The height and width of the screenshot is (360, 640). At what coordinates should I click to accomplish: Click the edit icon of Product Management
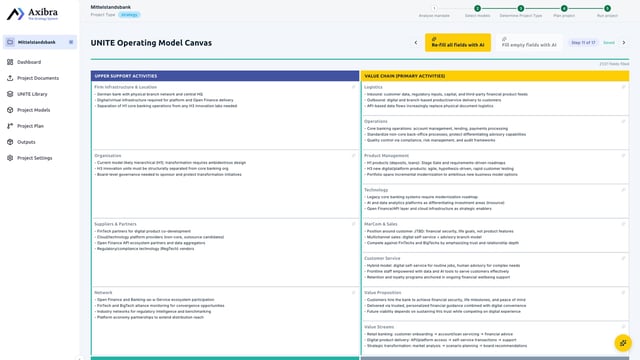tap(623, 156)
